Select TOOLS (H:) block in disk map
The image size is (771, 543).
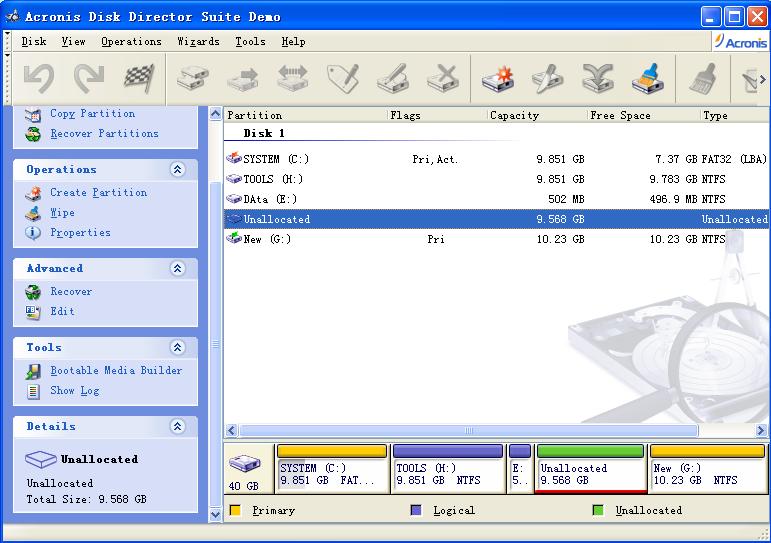(448, 469)
